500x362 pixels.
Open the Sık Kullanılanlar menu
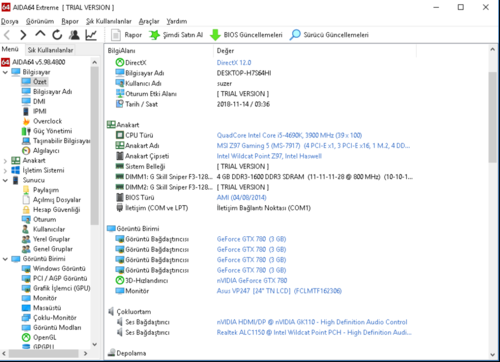click(x=109, y=21)
